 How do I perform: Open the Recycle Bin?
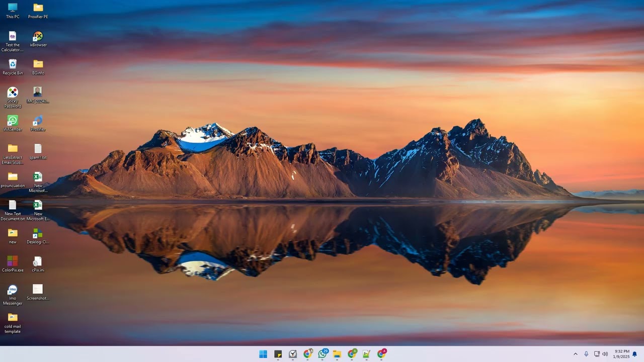point(13,67)
